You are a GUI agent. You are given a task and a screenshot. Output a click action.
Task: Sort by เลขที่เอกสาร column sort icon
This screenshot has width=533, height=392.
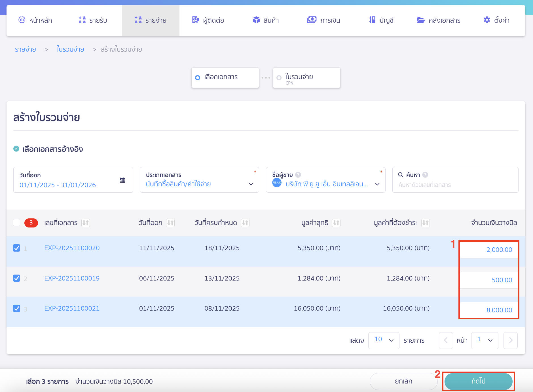[86, 223]
